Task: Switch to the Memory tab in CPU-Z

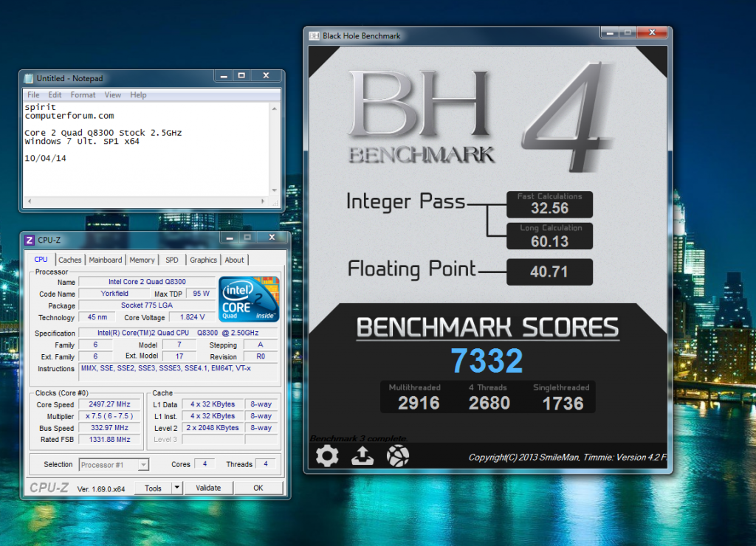Action: coord(142,260)
